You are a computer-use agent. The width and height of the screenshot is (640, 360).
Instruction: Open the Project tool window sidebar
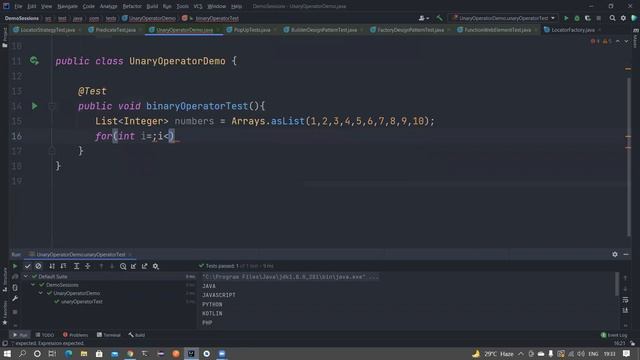[x=4, y=38]
